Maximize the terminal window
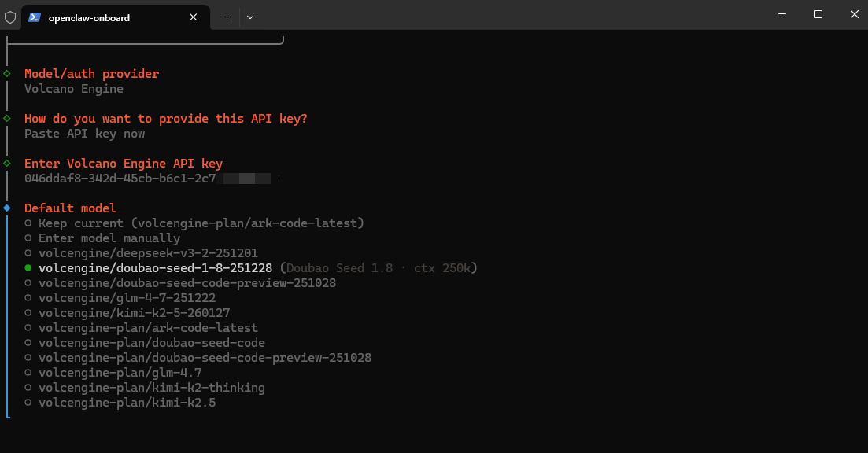The height and width of the screenshot is (453, 868). click(x=818, y=14)
